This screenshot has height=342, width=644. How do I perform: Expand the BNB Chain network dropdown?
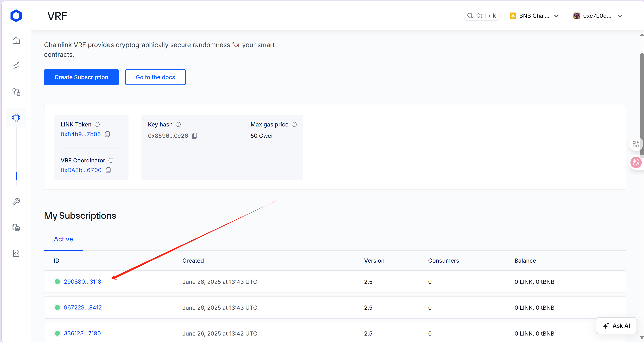click(x=534, y=16)
